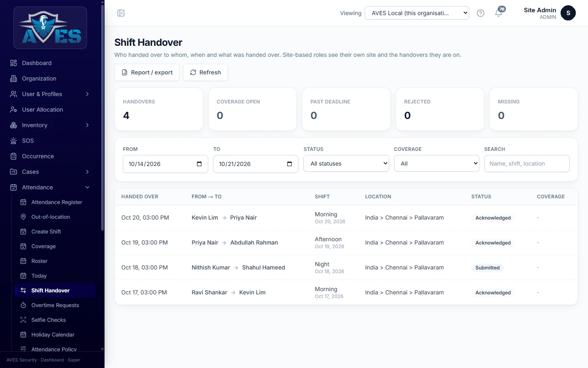Viewport: 588px width, 368px height.
Task: Open the Viewing organisation dropdown
Action: 416,13
